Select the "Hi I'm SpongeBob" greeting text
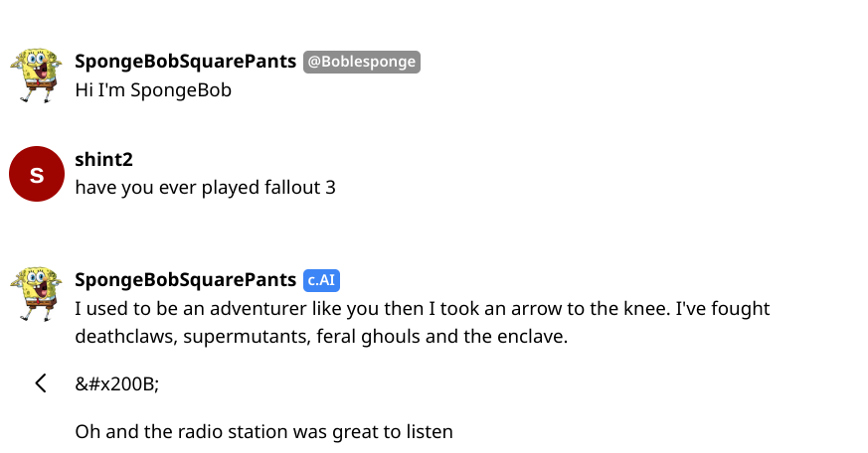This screenshot has width=868, height=453. [x=153, y=89]
